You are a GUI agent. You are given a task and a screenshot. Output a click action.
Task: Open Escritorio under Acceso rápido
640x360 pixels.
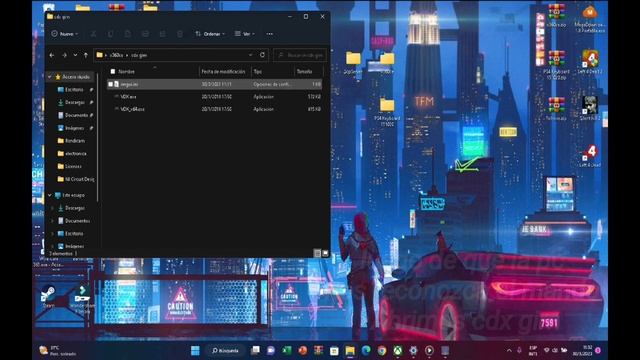pyautogui.click(x=74, y=89)
